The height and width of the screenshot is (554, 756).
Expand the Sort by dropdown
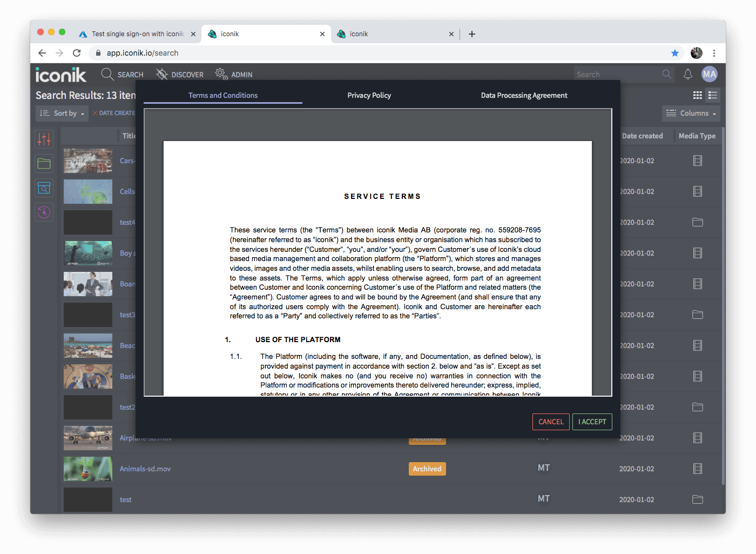(62, 113)
